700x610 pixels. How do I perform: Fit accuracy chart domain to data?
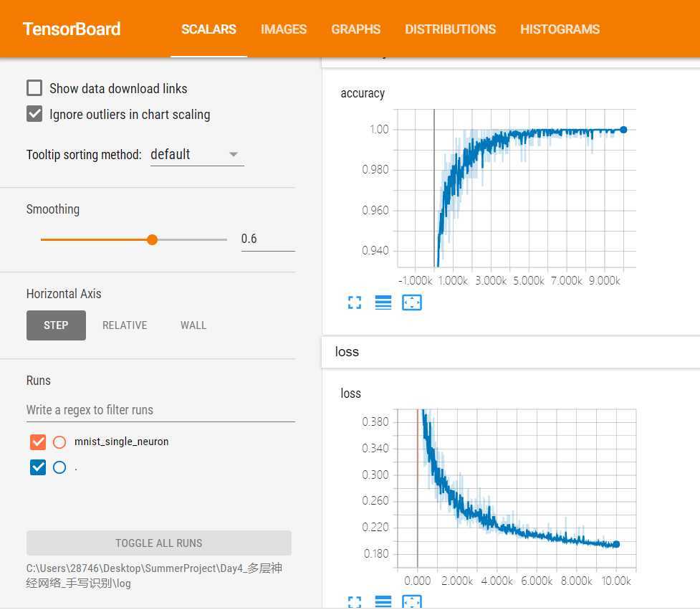click(411, 302)
